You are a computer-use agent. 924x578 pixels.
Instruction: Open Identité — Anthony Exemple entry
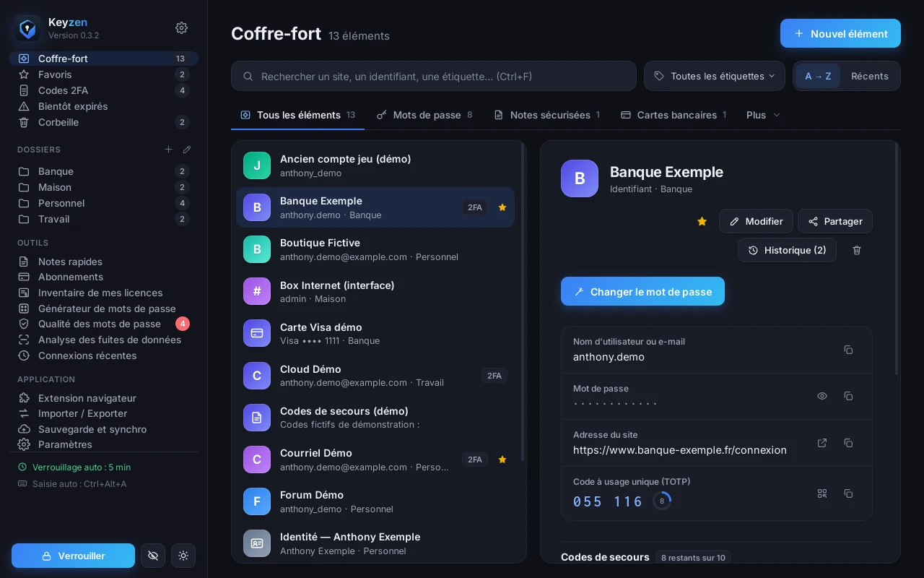375,543
